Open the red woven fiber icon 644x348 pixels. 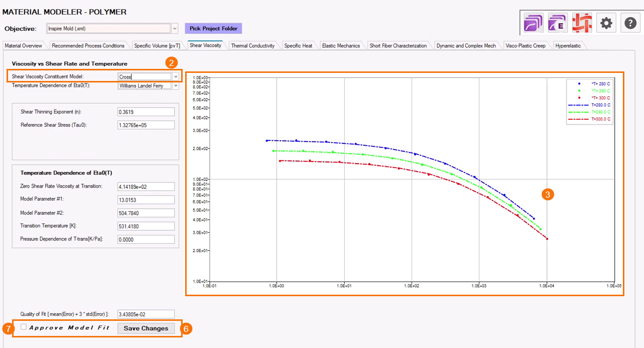click(x=582, y=23)
